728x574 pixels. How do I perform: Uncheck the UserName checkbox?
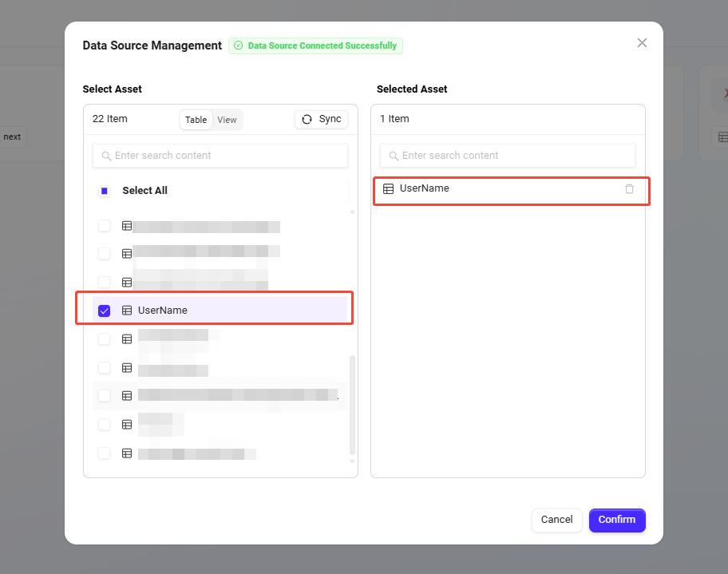(105, 311)
